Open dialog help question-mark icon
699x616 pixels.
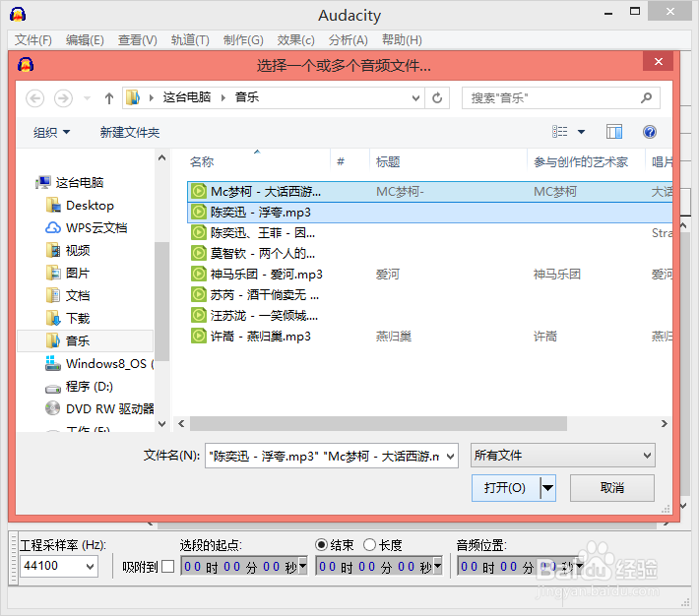click(x=650, y=132)
